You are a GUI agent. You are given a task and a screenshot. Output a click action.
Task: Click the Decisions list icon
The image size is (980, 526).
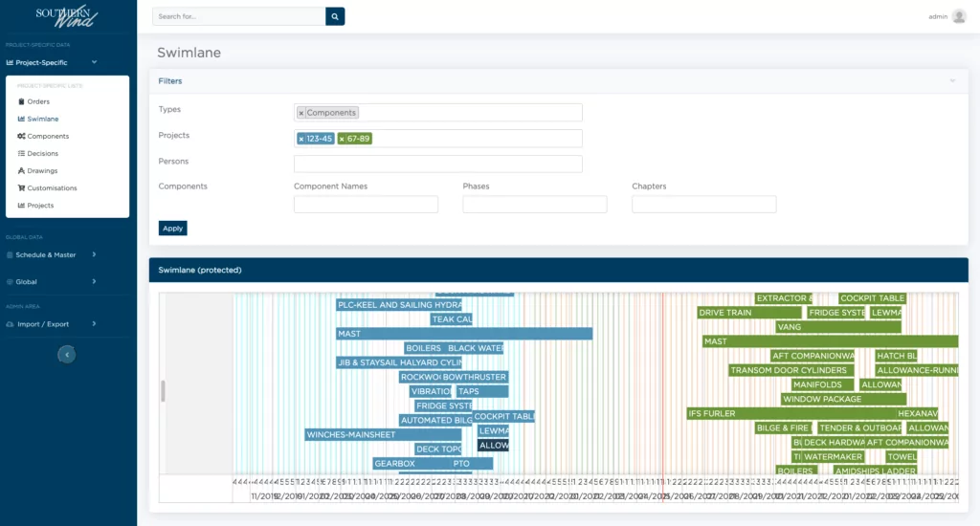click(x=21, y=153)
